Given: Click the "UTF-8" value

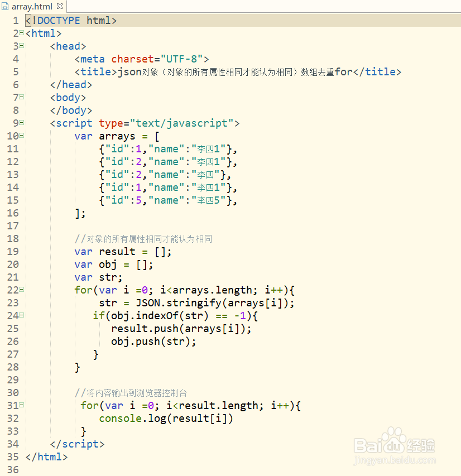Looking at the screenshot, I should pos(181,59).
